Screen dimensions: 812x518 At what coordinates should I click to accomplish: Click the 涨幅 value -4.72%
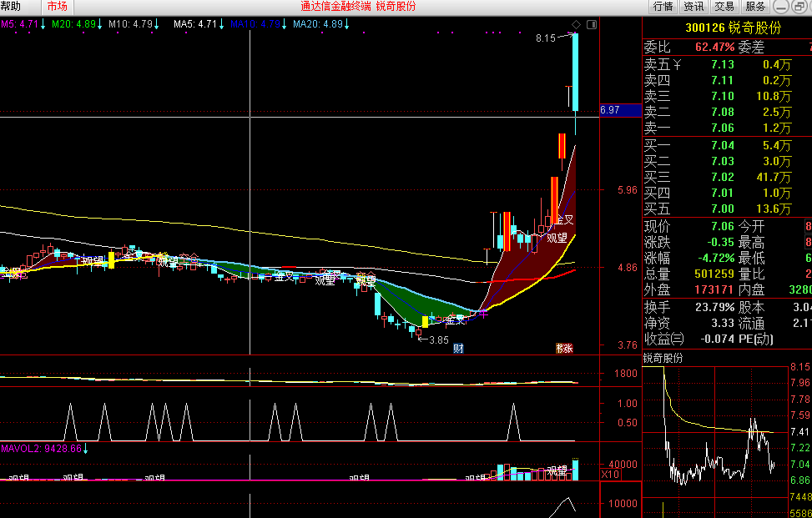pyautogui.click(x=714, y=258)
